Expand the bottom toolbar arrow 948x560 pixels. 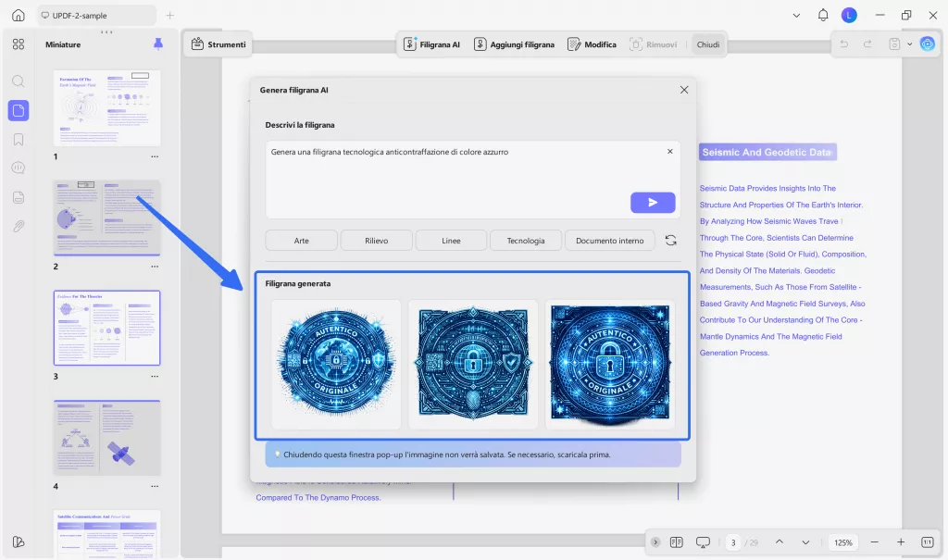[x=655, y=542]
